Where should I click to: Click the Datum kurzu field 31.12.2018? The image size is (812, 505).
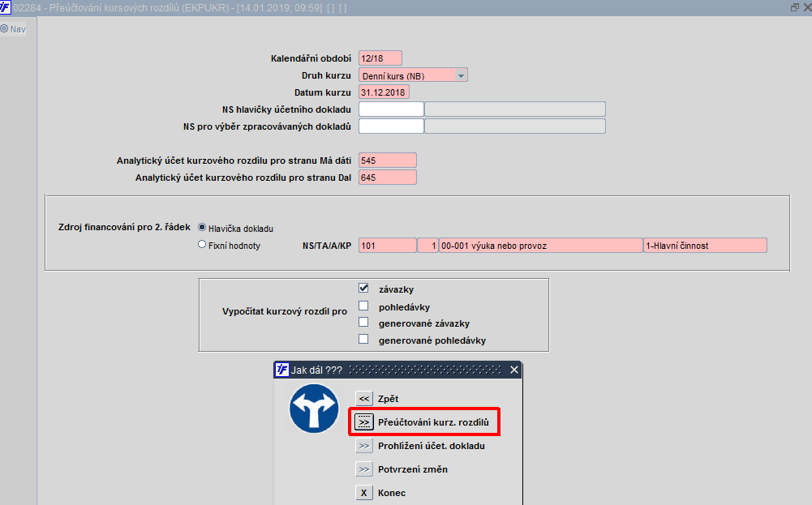click(384, 92)
